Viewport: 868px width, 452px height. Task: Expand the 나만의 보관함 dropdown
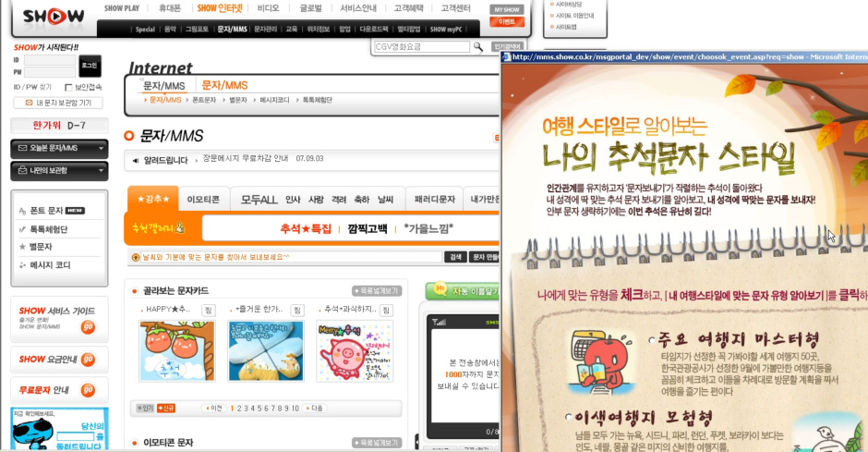click(59, 171)
